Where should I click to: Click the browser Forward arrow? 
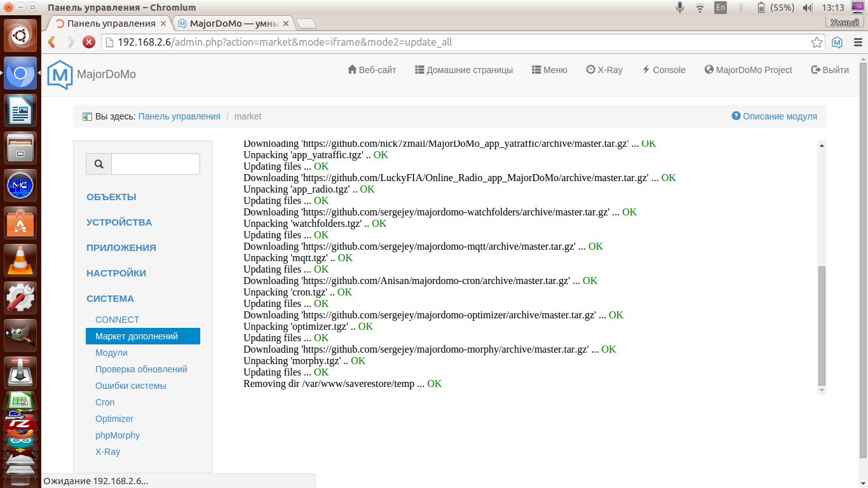pyautogui.click(x=71, y=42)
